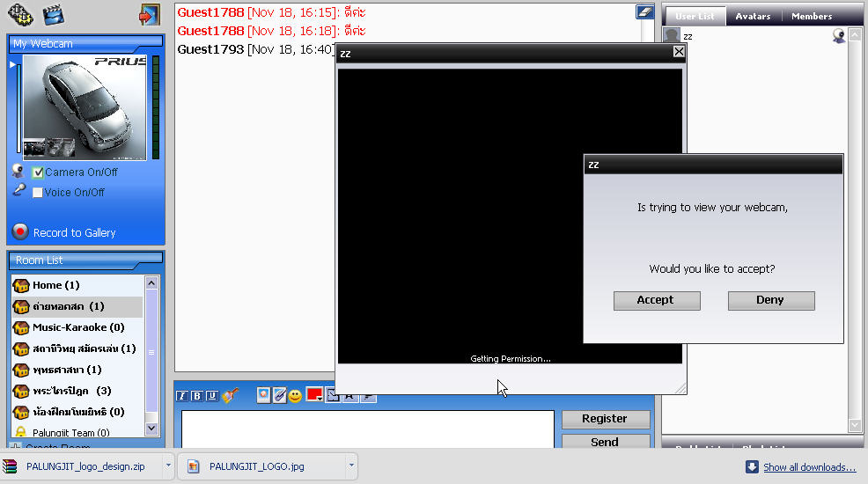Image resolution: width=868 pixels, height=484 pixels.
Task: Accept the webcam view request
Action: (656, 300)
